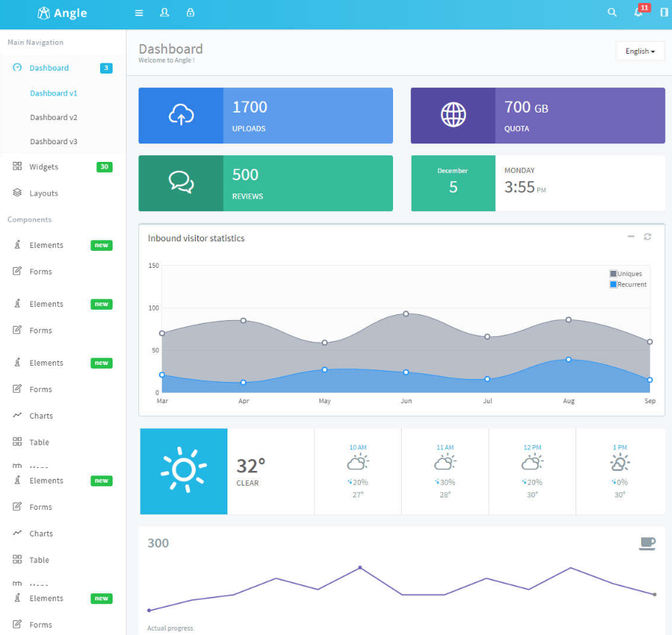
Task: Open the notifications bell with 11 badge
Action: [638, 13]
